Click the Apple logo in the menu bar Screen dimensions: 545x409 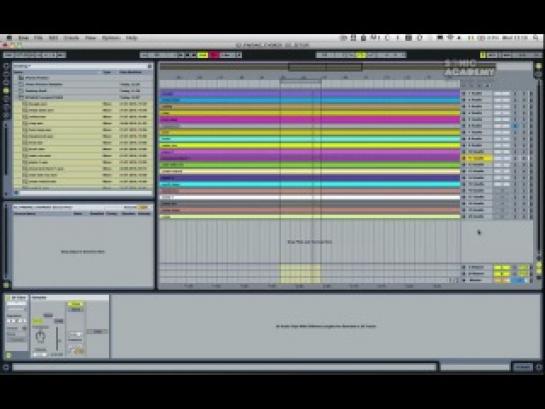pyautogui.click(x=9, y=38)
